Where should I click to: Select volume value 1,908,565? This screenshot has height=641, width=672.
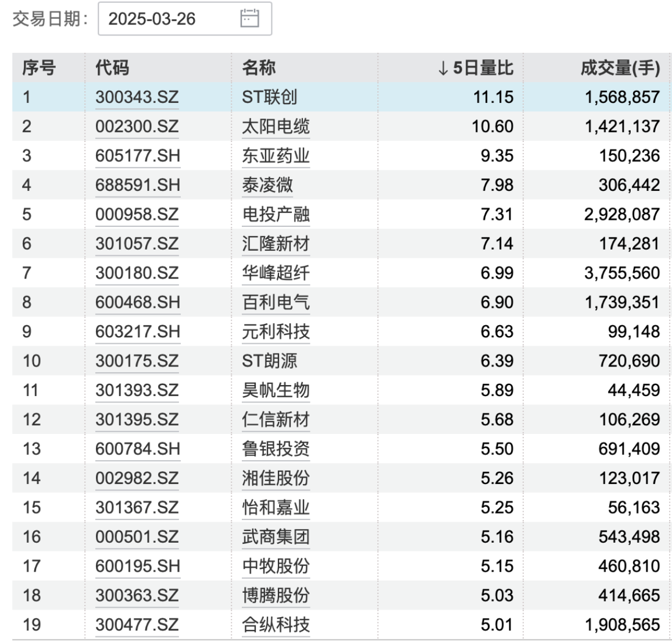click(622, 625)
